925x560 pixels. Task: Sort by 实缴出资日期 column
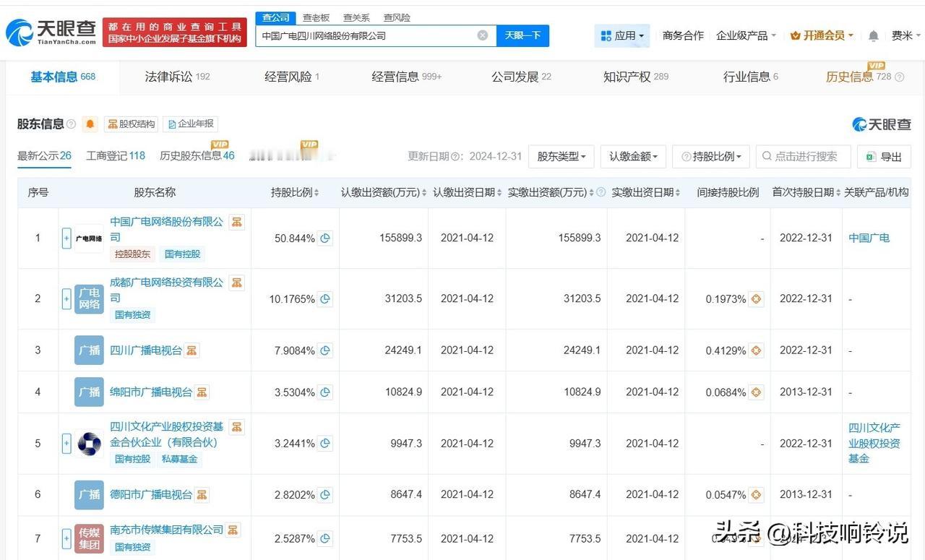pos(646,192)
